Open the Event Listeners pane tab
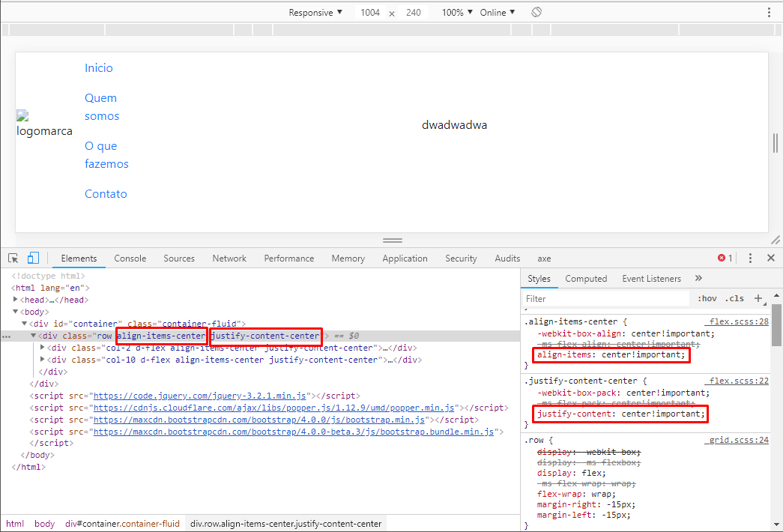 click(652, 279)
